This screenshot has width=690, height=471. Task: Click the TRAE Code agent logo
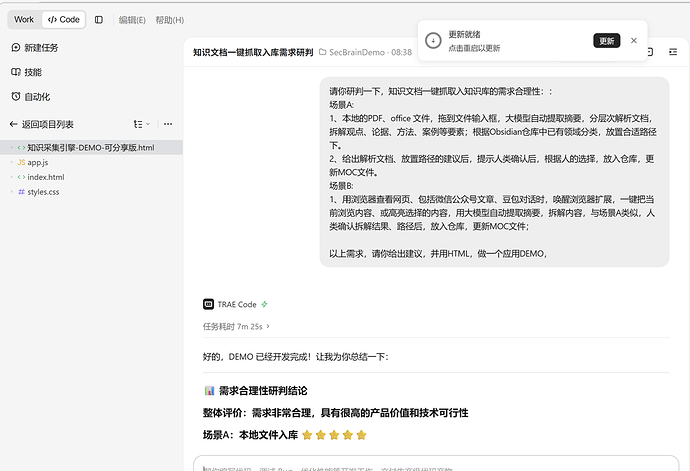208,304
